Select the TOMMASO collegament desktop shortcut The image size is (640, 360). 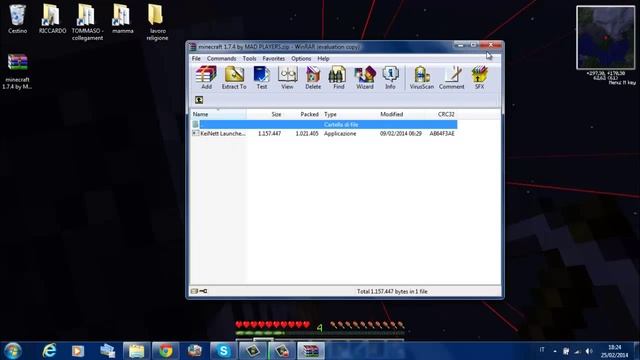(87, 22)
